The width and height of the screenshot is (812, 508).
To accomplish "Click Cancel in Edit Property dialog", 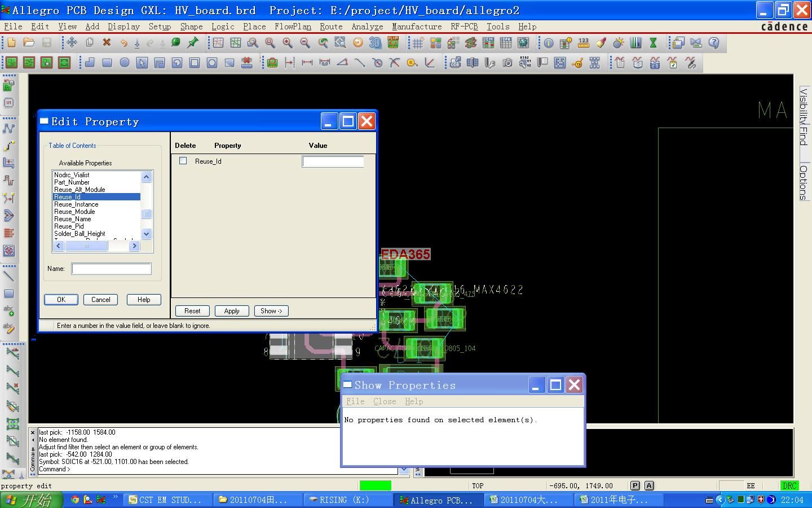I will pos(101,300).
